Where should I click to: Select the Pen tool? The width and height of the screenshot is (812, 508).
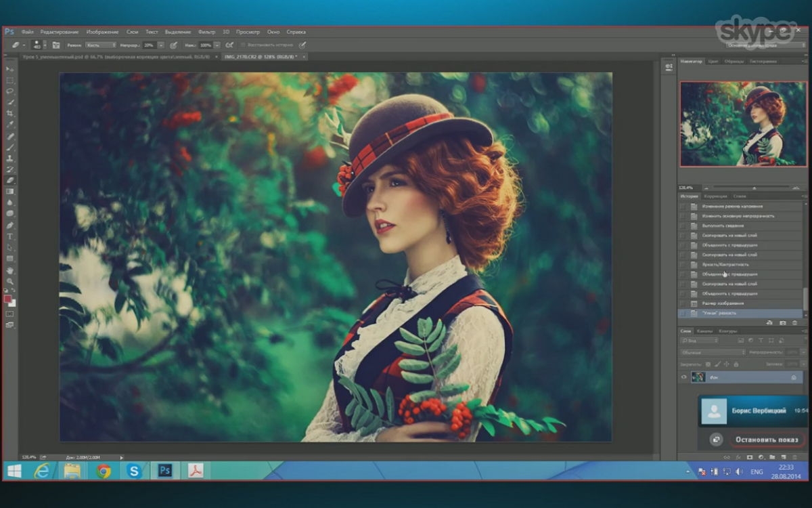tap(10, 225)
